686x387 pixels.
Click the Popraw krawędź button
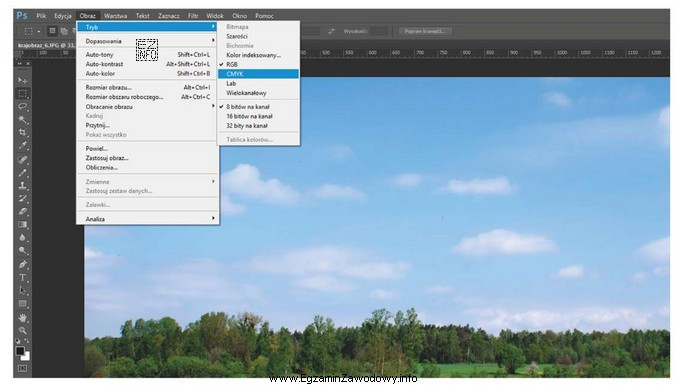coord(425,31)
